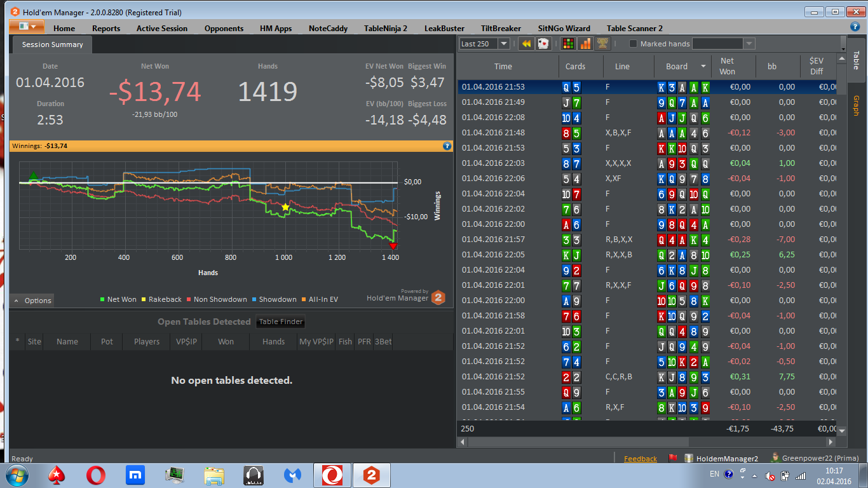Toggle Showdown legend series
Image resolution: width=868 pixels, height=488 pixels.
click(274, 299)
